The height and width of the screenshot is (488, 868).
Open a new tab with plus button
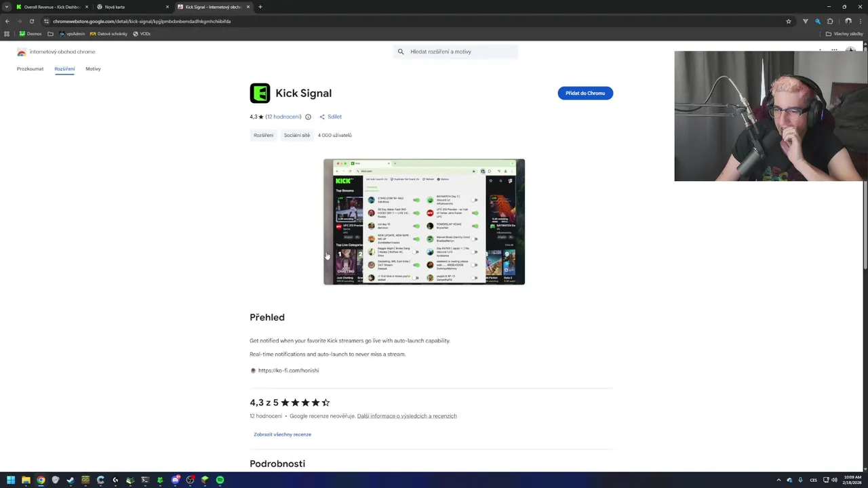tap(260, 7)
